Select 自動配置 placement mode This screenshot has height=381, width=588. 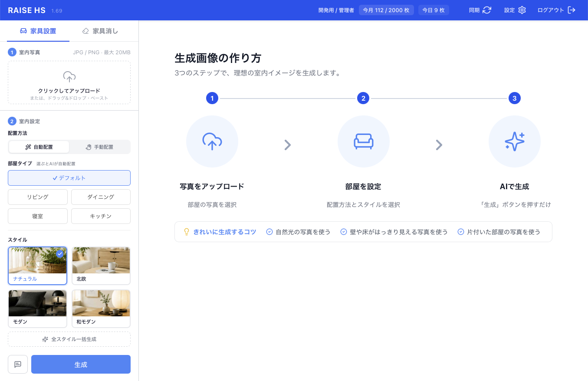pos(39,147)
